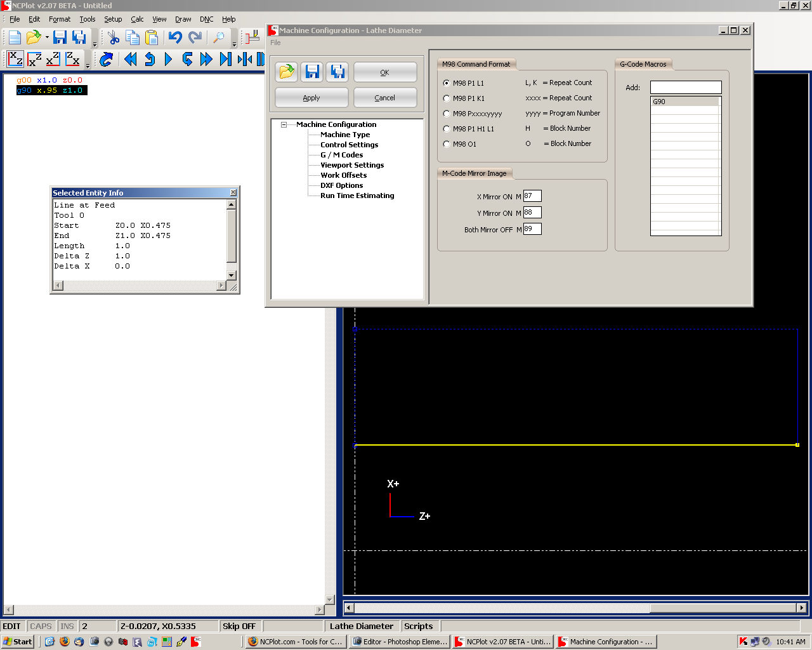This screenshot has width=812, height=650.
Task: Click the step back icon
Action: click(150, 59)
